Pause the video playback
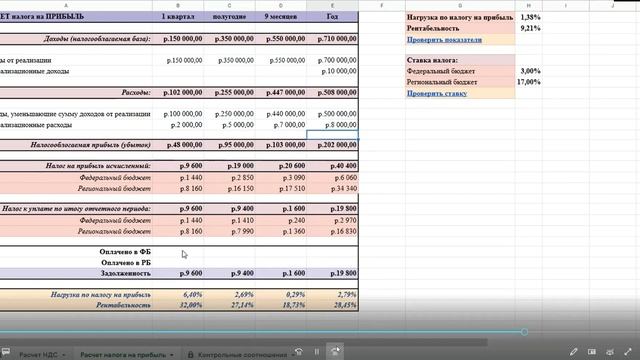Viewport: 640px width, 360px height. point(317,352)
